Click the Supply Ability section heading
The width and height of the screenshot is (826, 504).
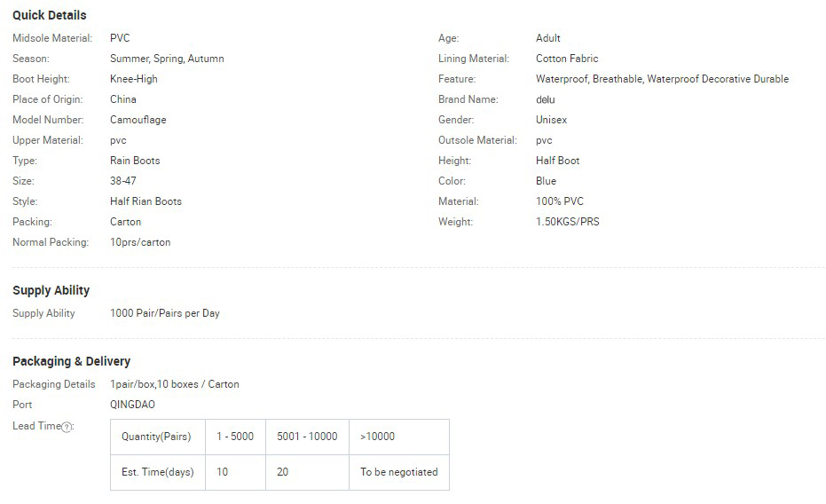point(51,290)
